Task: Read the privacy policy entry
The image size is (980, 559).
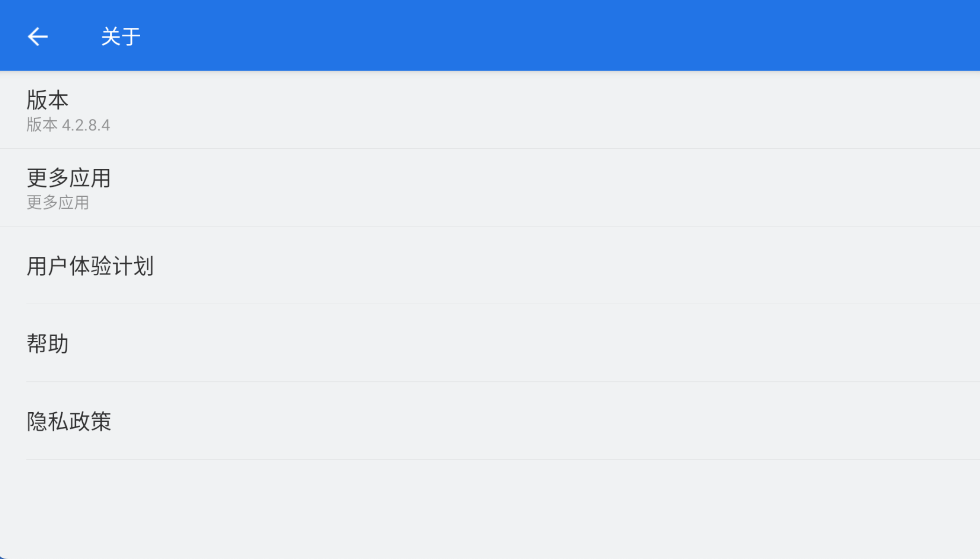Action: (490, 421)
